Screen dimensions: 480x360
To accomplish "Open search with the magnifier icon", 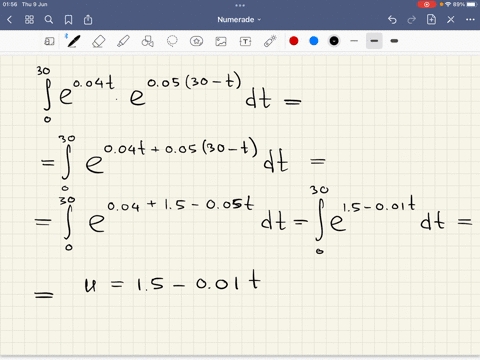I will [x=49, y=20].
